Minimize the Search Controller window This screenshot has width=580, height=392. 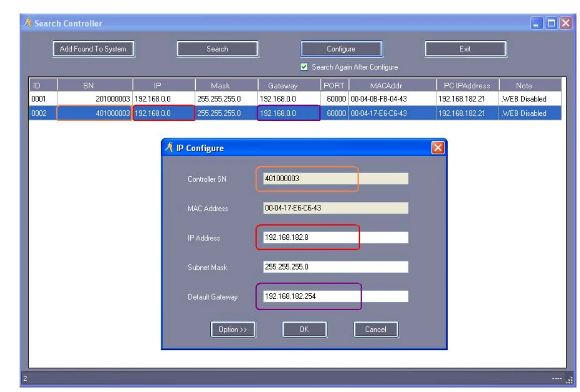coord(536,23)
